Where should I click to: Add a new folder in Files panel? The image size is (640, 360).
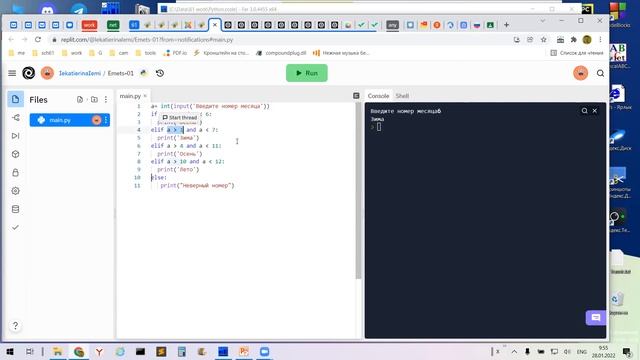click(x=94, y=100)
